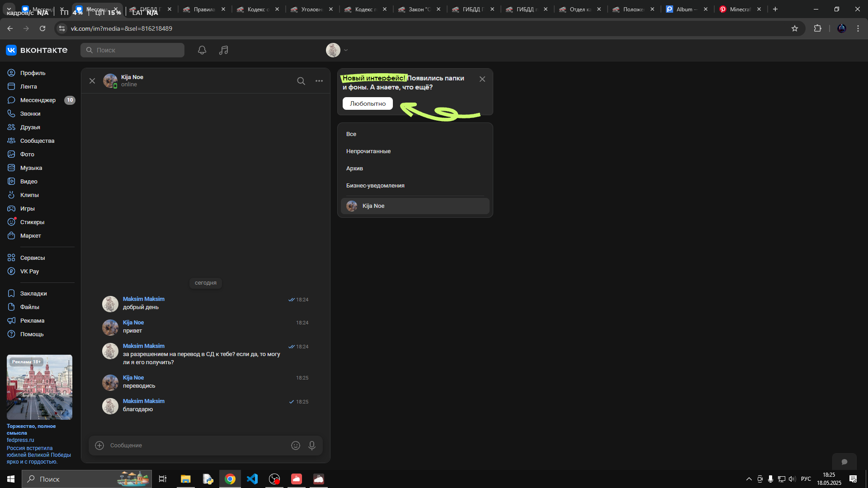Select the Бизнес-уведомления folder
The width and height of the screenshot is (868, 488).
click(415, 186)
